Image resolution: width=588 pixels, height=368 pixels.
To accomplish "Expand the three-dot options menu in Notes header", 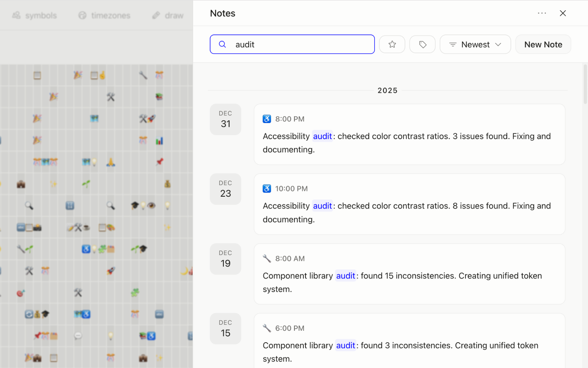I will (542, 13).
